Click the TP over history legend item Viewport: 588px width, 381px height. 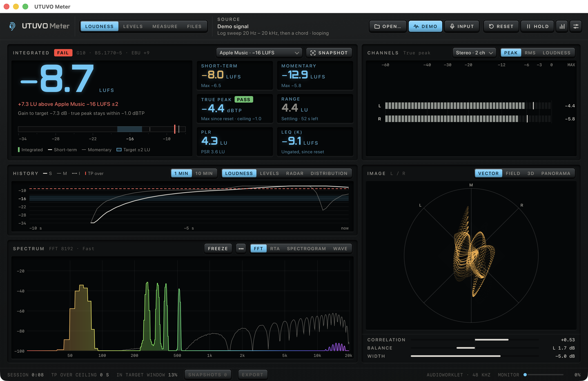coord(94,173)
